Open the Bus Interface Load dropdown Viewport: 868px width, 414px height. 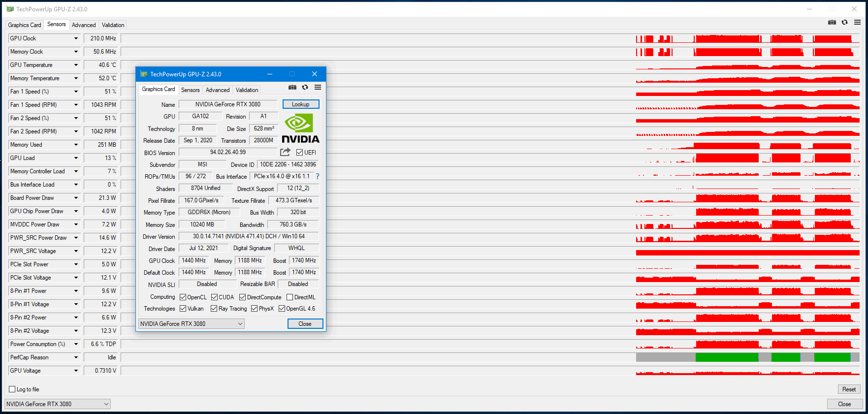pyautogui.click(x=76, y=185)
